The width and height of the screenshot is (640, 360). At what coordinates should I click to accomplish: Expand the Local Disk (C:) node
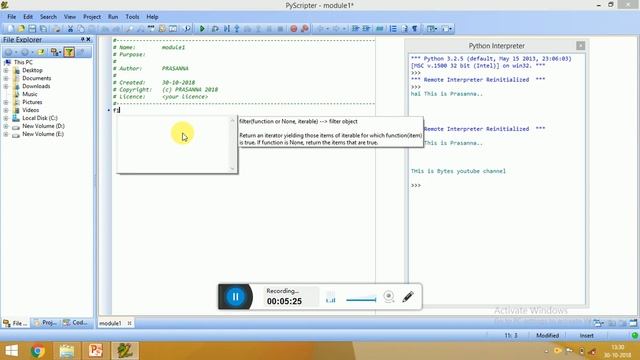click(x=6, y=118)
